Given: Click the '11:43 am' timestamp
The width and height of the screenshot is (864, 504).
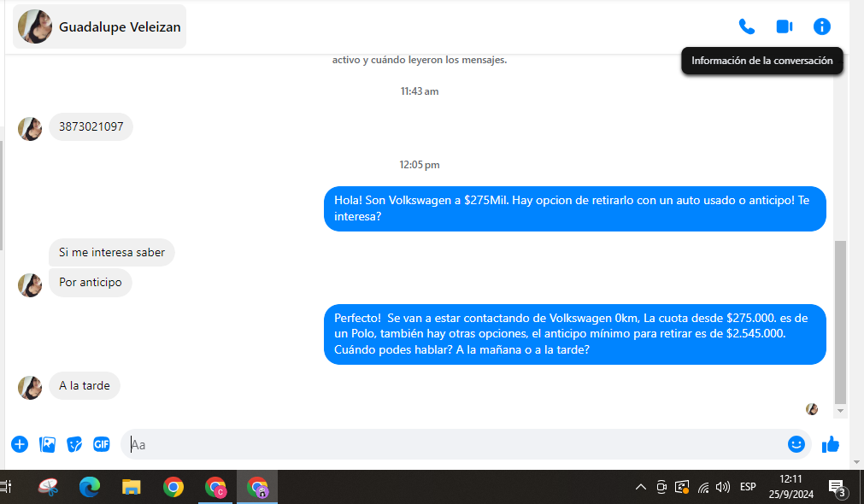Looking at the screenshot, I should pyautogui.click(x=420, y=91).
